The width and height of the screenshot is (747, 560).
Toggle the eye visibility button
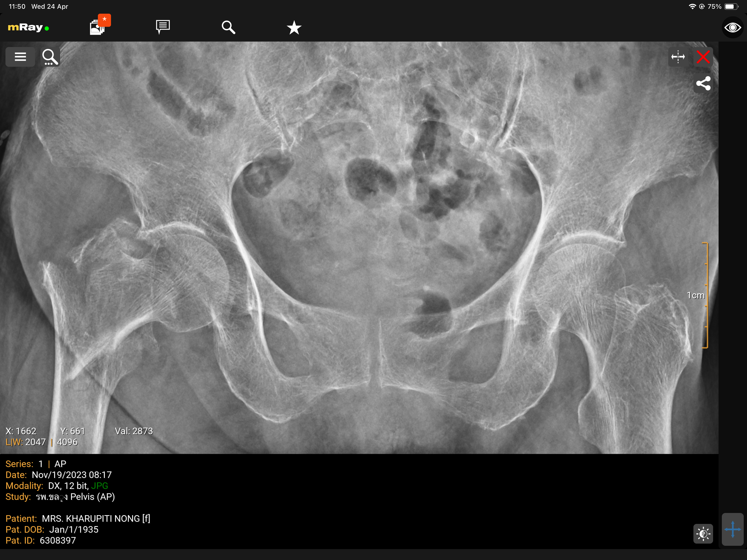(732, 27)
